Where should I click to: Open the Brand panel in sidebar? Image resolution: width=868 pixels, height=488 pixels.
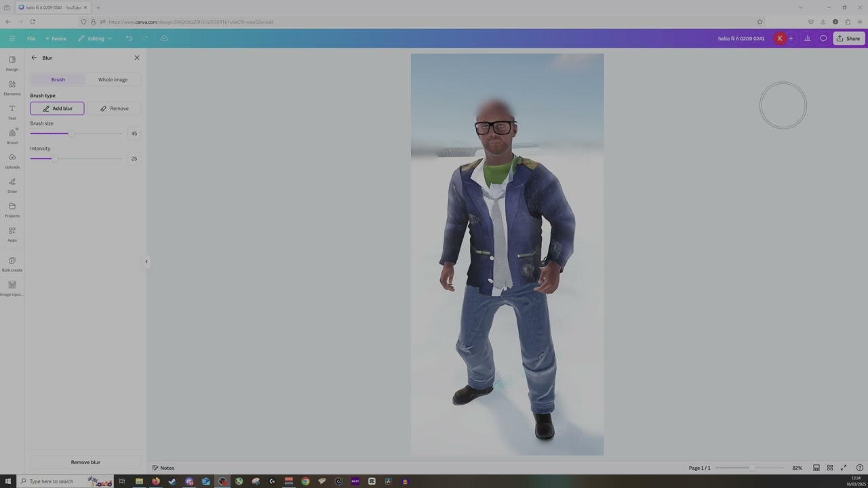tap(12, 136)
